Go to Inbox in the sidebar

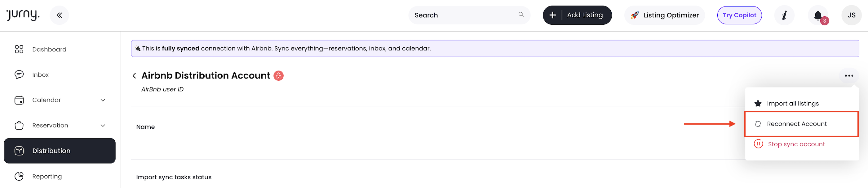point(40,75)
